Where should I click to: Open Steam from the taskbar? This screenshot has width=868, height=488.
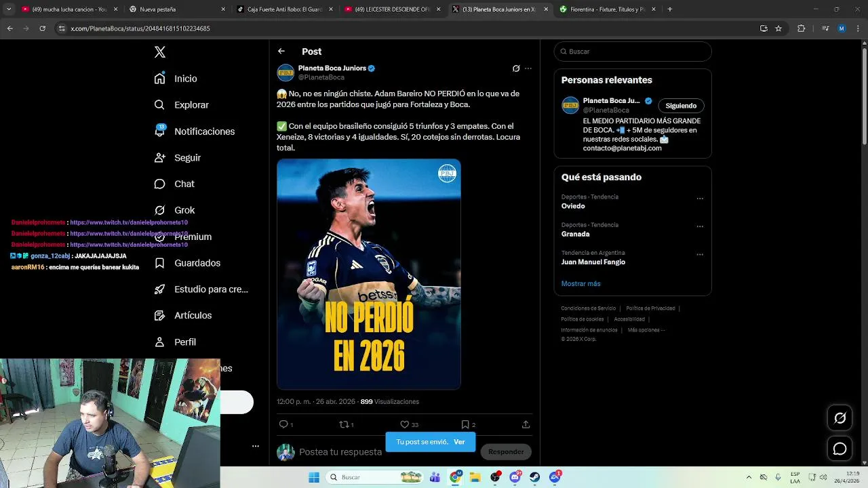[535, 477]
